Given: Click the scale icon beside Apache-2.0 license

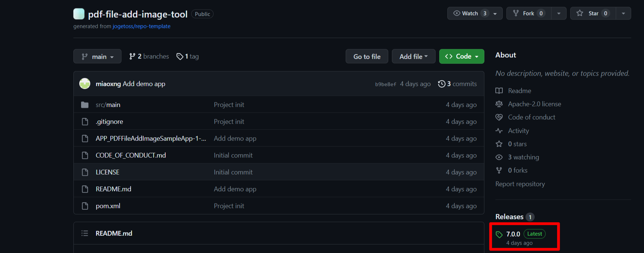Looking at the screenshot, I should pos(499,104).
